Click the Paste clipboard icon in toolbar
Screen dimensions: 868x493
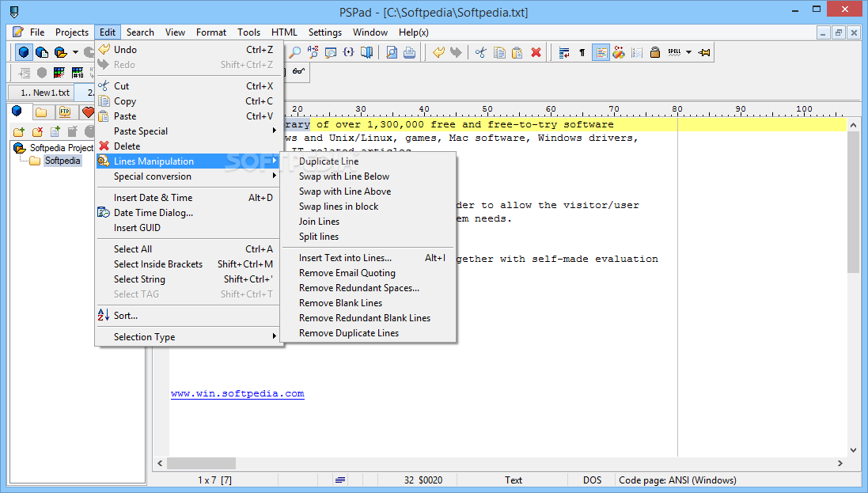click(517, 52)
